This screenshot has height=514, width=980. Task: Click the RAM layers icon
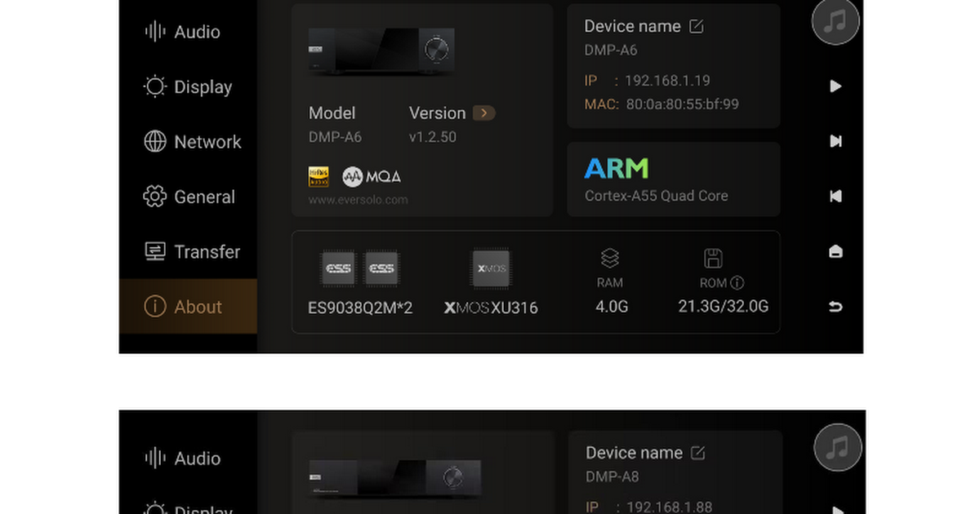pos(610,259)
